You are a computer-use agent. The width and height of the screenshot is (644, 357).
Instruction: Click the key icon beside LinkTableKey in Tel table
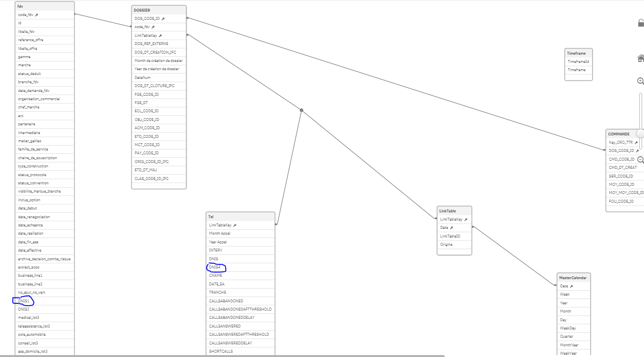[235, 225]
